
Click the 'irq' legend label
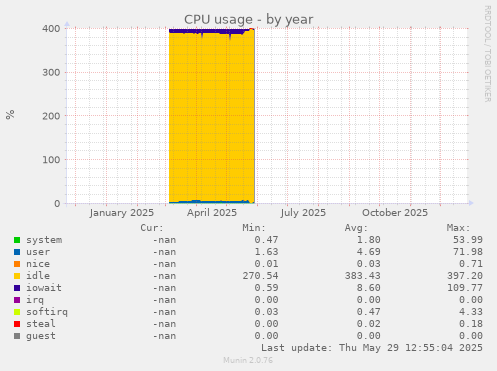coord(35,300)
